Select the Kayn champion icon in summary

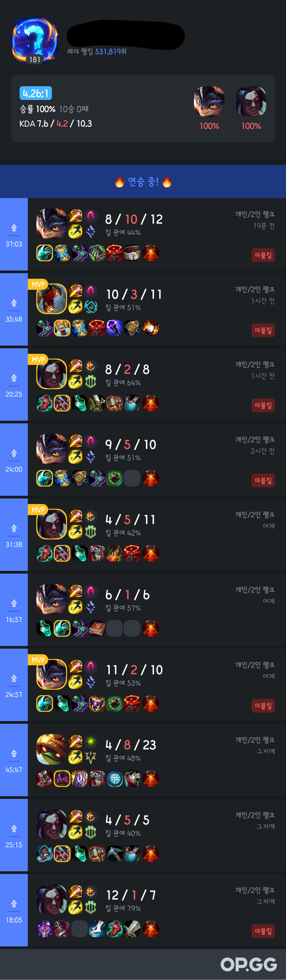coord(251,102)
